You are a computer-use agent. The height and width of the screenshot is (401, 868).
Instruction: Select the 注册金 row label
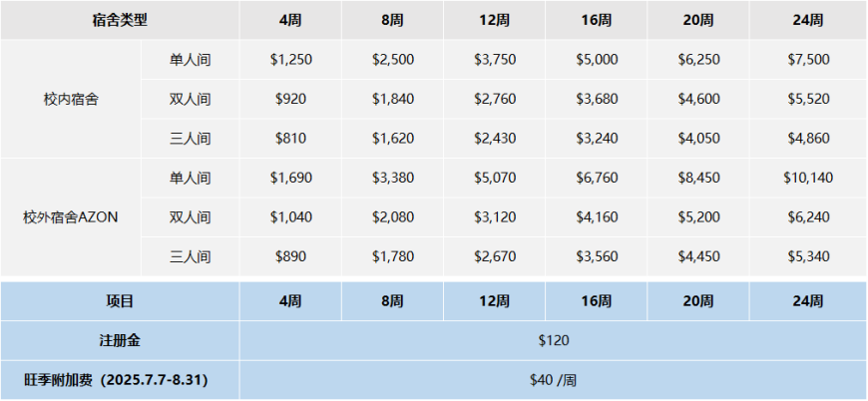pos(120,340)
